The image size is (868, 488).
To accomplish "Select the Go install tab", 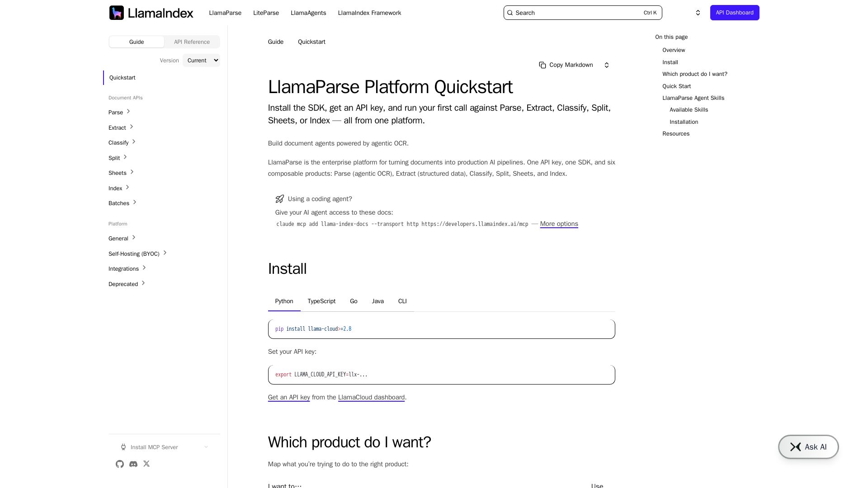I will click(x=354, y=301).
